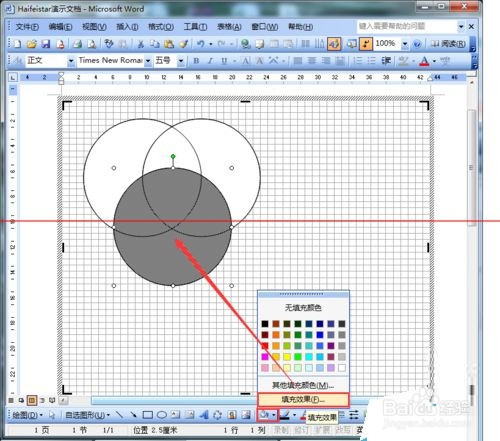500x441 pixels.
Task: Click the Open folder icon
Action: 31,44
